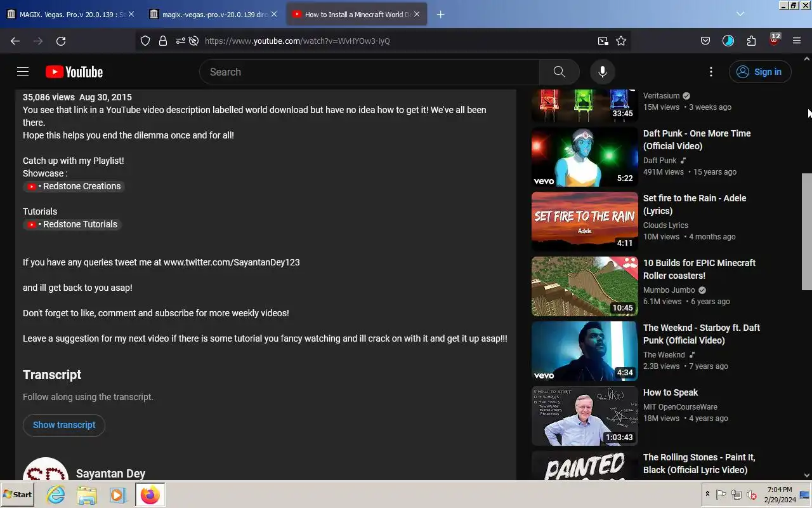Open Firefox application menu
This screenshot has height=508, width=812.
click(x=797, y=41)
